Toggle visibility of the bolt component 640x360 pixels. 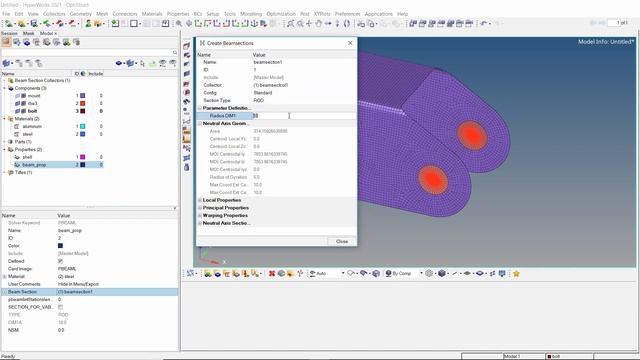pyautogui.click(x=18, y=111)
